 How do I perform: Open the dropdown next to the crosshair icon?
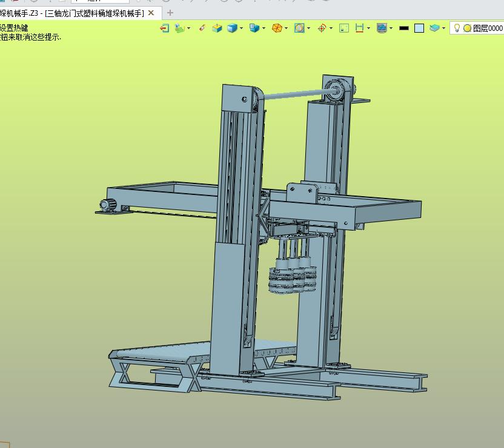click(x=331, y=28)
